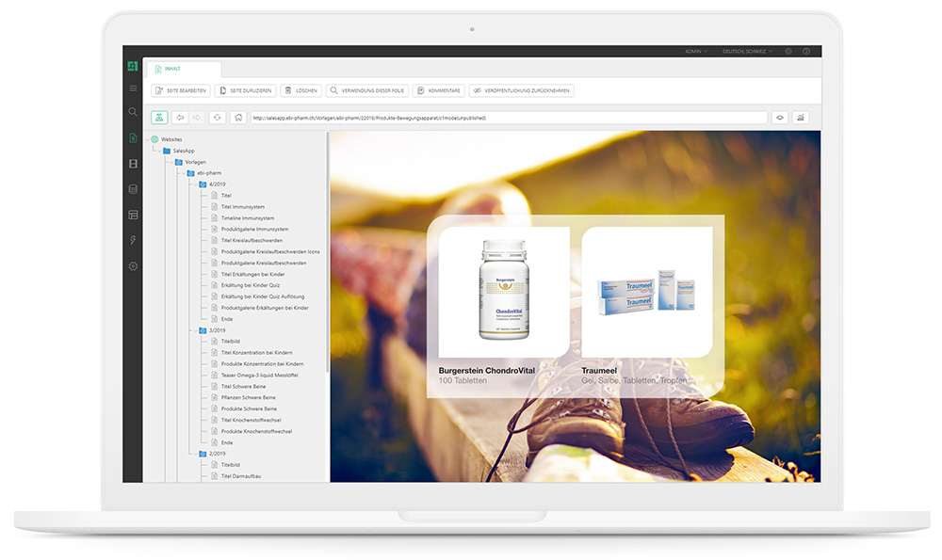Select the Websites globe icon
Image resolution: width=942 pixels, height=560 pixels.
[155, 139]
